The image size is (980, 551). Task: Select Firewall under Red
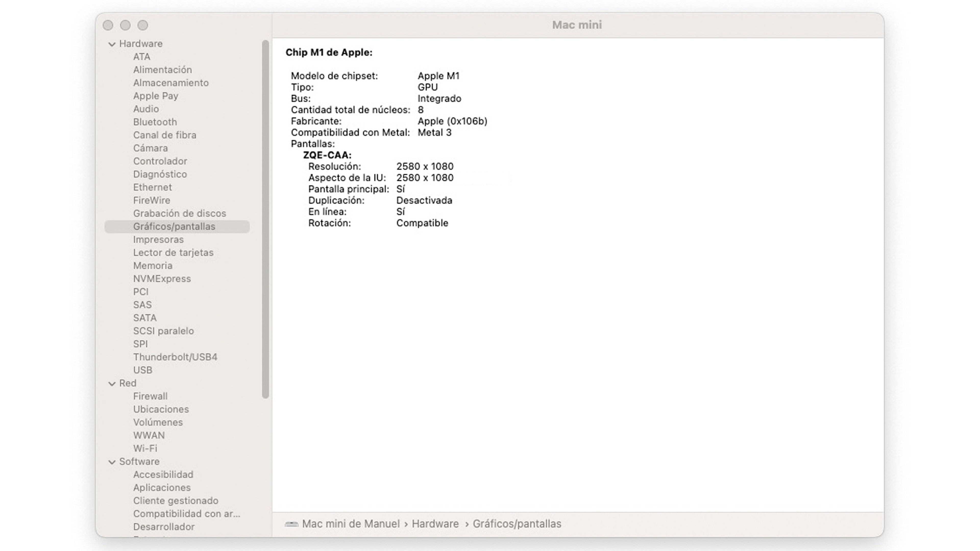click(150, 396)
